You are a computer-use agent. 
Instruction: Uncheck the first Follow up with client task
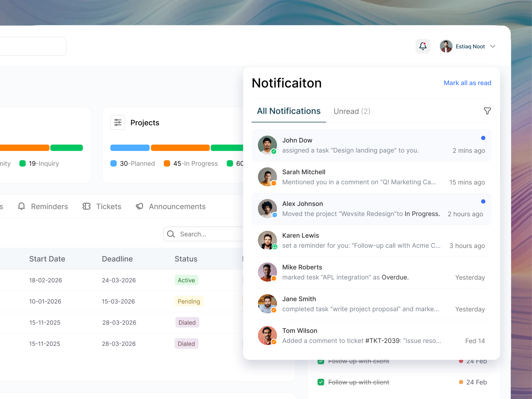(321, 361)
